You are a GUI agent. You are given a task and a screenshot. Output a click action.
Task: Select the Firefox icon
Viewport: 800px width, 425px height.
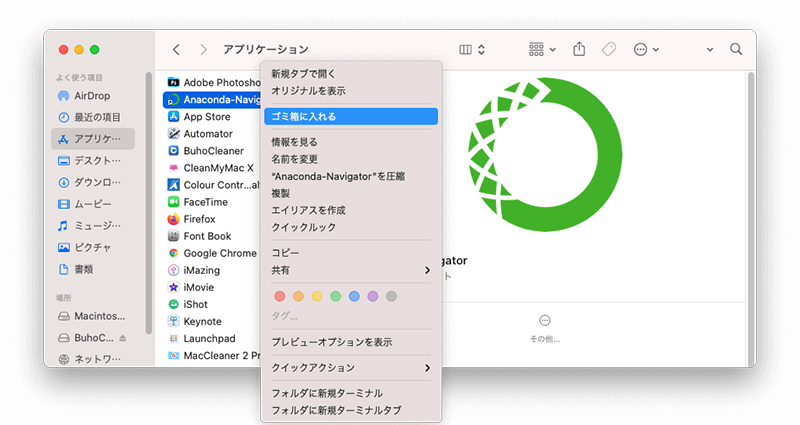(x=173, y=219)
